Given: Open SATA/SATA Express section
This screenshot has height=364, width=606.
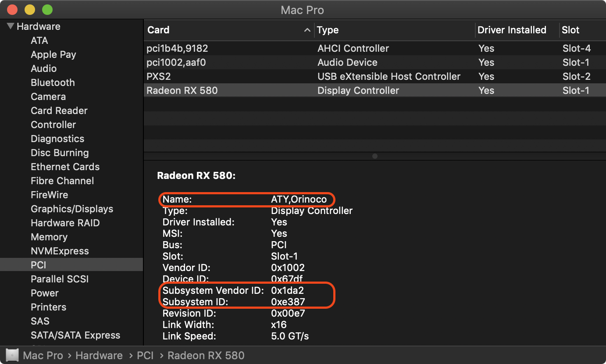Looking at the screenshot, I should click(75, 335).
